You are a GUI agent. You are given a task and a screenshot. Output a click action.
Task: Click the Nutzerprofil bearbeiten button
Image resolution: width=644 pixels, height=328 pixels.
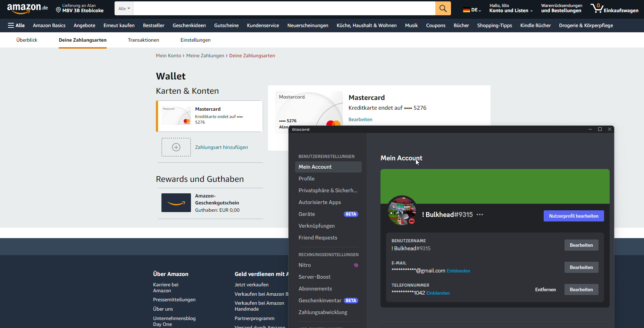click(574, 216)
